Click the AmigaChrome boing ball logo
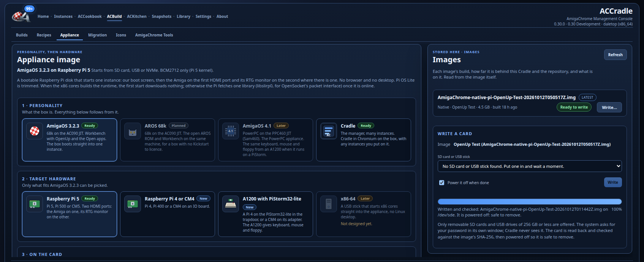 (x=21, y=16)
